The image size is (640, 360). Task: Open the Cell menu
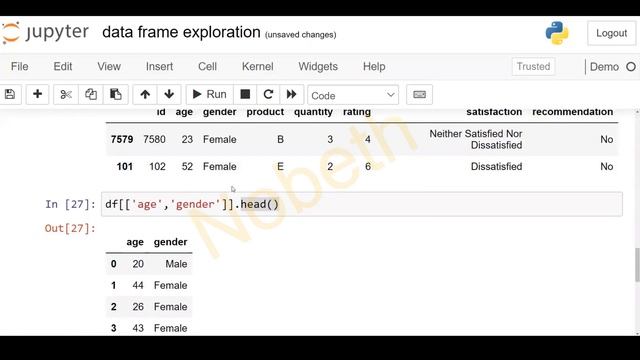click(x=207, y=67)
